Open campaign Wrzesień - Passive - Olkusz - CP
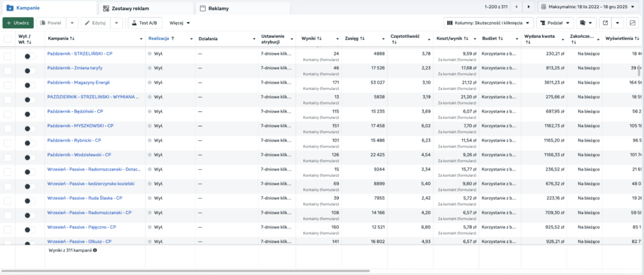The image size is (644, 275). (79, 241)
